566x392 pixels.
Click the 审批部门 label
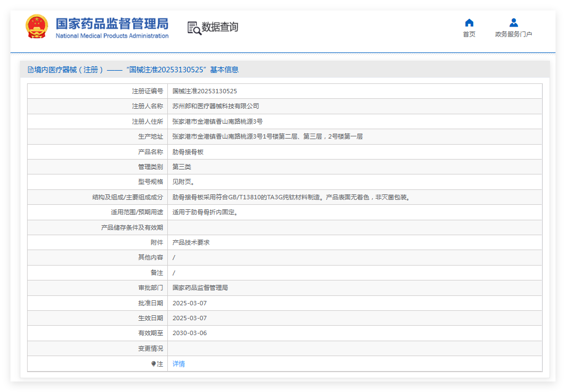click(x=151, y=288)
